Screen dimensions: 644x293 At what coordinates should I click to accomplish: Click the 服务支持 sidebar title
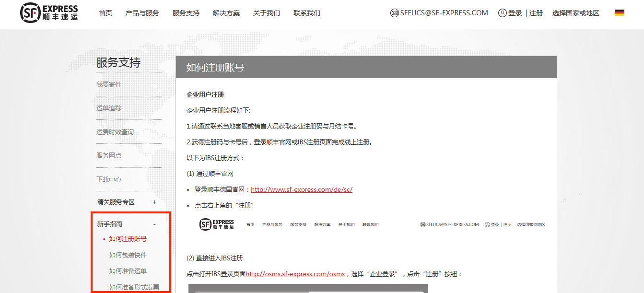118,62
